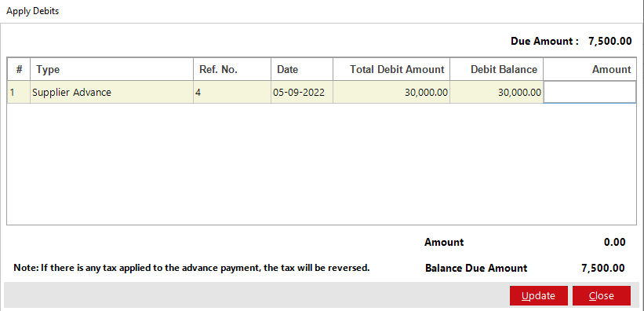Image resolution: width=644 pixels, height=311 pixels.
Task: Click the Debit Balance column header
Action: [x=497, y=70]
